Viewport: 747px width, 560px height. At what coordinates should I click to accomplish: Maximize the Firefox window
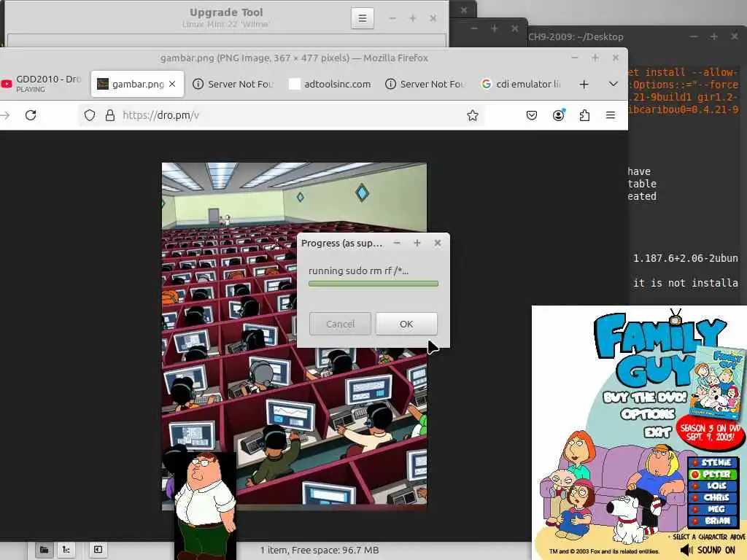click(595, 58)
